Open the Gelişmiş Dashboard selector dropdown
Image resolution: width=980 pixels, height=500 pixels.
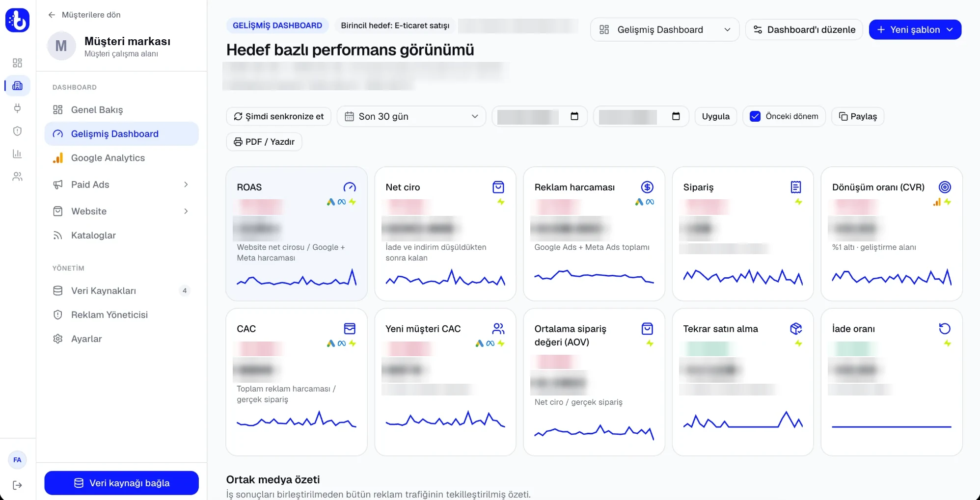pyautogui.click(x=665, y=29)
